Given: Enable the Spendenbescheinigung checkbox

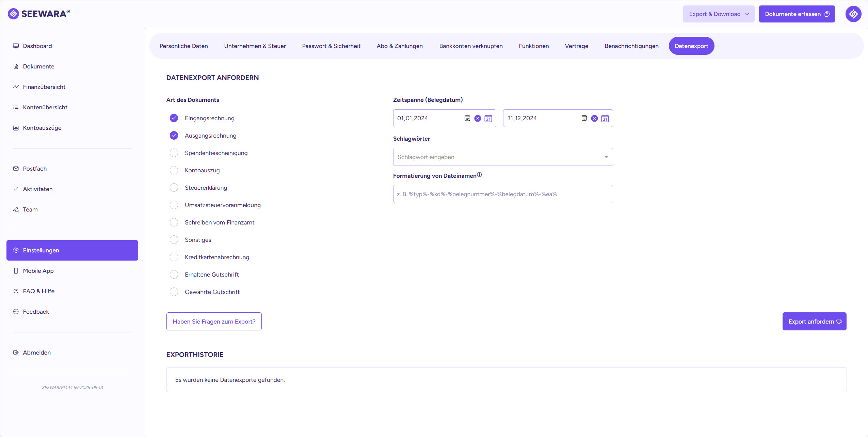Looking at the screenshot, I should coord(174,153).
